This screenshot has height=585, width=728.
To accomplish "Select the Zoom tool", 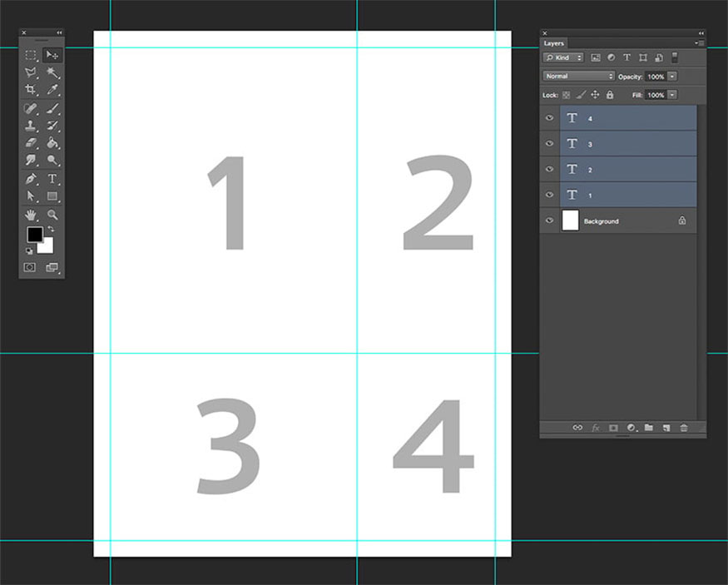I will [52, 215].
